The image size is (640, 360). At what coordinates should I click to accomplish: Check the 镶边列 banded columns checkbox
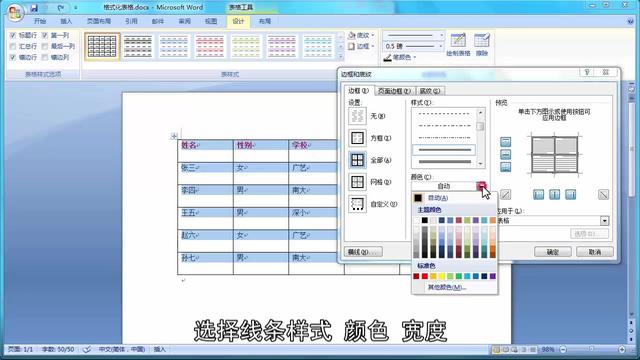pos(45,58)
